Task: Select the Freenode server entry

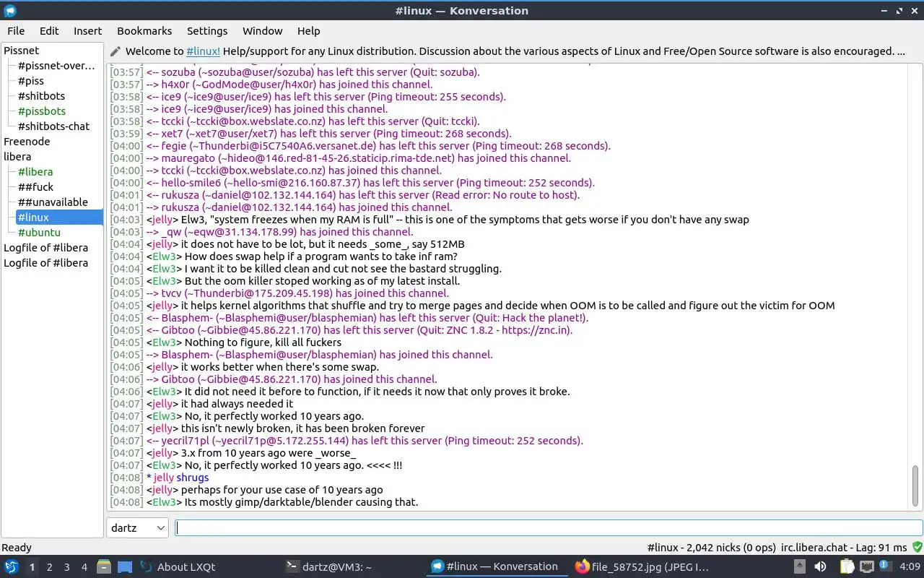Action: click(x=27, y=142)
